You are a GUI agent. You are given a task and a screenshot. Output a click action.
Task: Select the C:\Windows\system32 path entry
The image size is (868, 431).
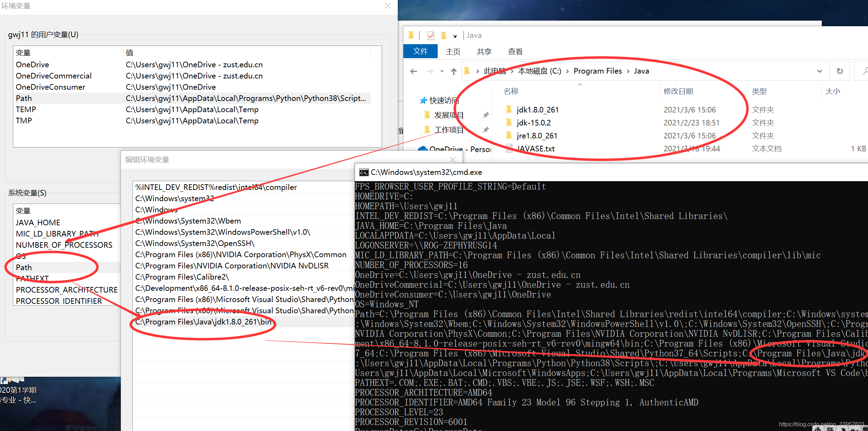coord(244,198)
